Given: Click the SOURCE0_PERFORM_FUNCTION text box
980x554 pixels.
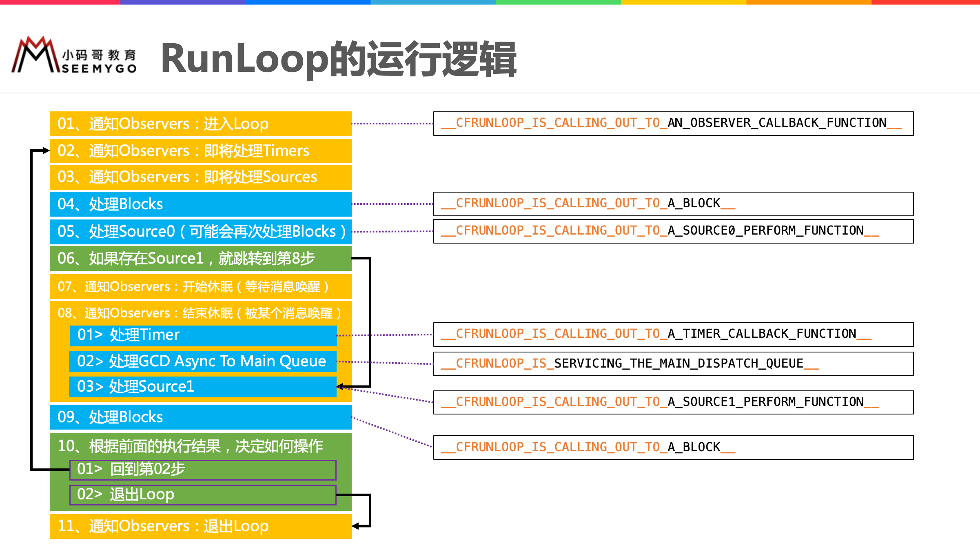Looking at the screenshot, I should click(x=673, y=231).
